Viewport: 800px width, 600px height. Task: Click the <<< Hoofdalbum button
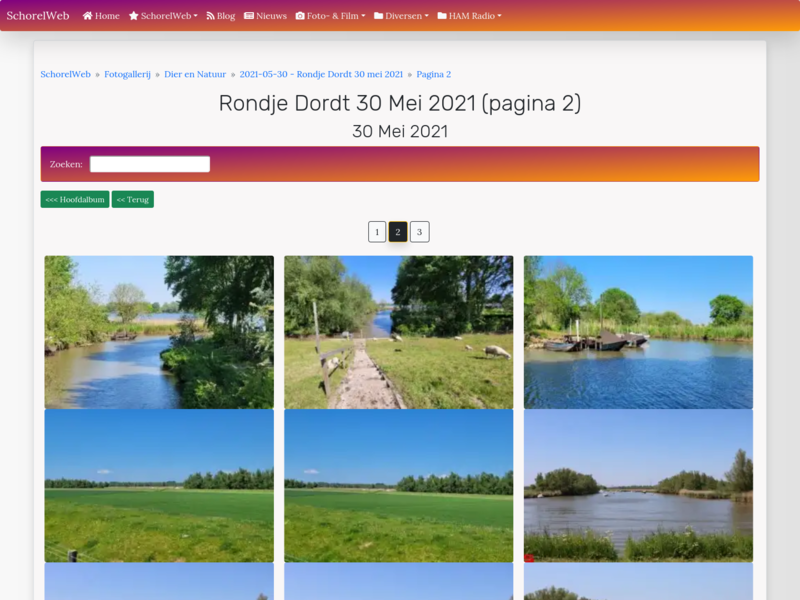pyautogui.click(x=75, y=199)
